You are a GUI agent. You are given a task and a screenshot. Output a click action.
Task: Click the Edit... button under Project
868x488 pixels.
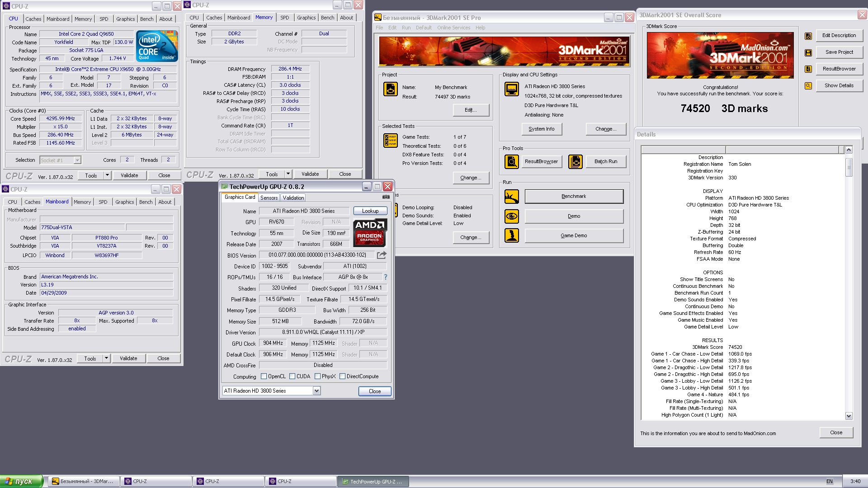(471, 110)
